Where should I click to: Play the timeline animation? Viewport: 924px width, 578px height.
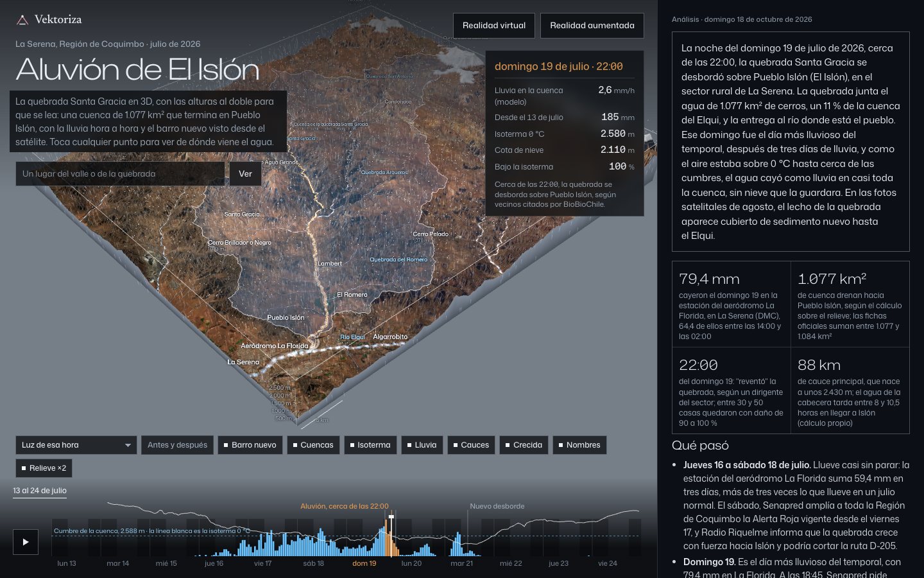tap(26, 542)
